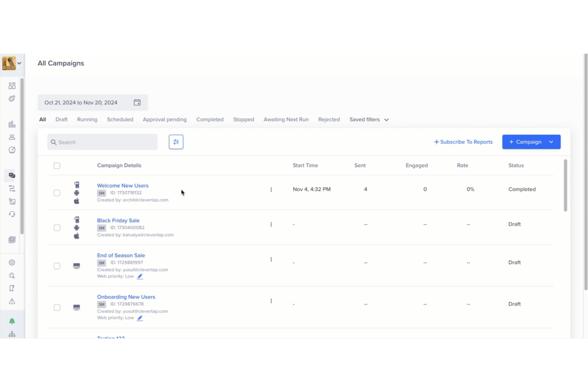The width and height of the screenshot is (588, 392).
Task: Open the dashboard boards icon in sidebar
Action: (x=12, y=86)
